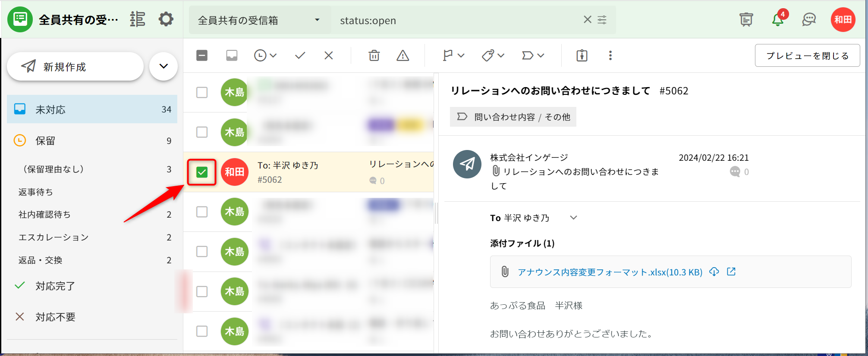868x356 pixels.
Task: Download the attached xlsx file
Action: 714,272
